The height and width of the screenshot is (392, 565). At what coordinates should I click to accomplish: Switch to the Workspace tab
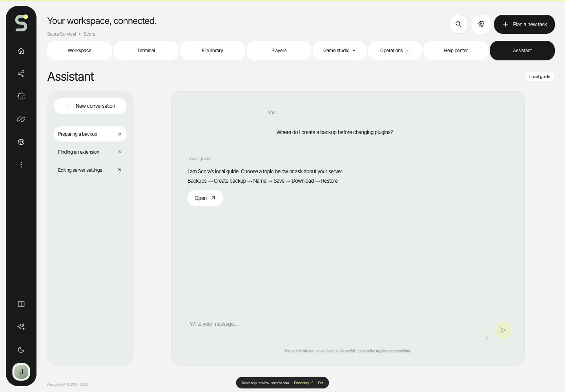click(x=80, y=51)
